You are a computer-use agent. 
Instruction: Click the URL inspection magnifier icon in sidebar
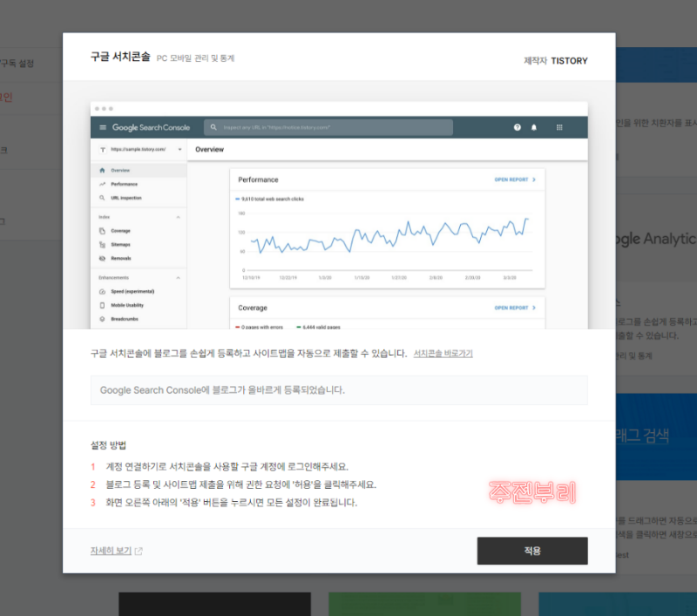click(x=102, y=198)
